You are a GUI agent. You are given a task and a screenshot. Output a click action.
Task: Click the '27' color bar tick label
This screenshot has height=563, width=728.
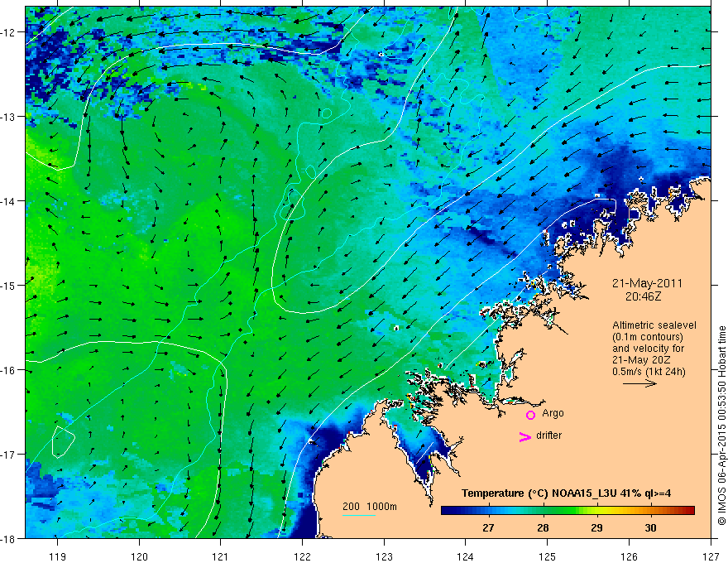click(488, 527)
